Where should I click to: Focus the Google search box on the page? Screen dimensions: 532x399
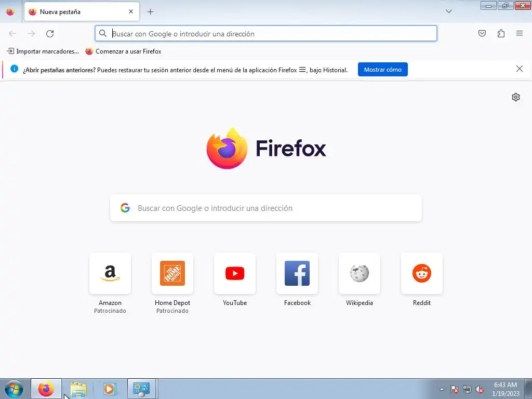265,208
